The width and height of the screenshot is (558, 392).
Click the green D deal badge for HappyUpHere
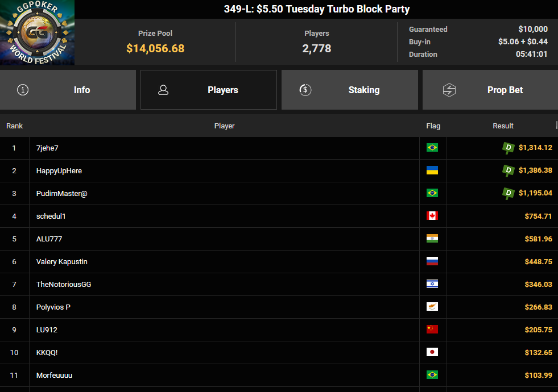(x=508, y=170)
